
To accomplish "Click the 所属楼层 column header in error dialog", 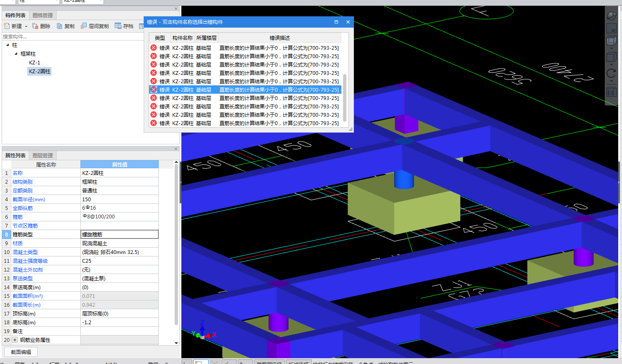I will (206, 38).
